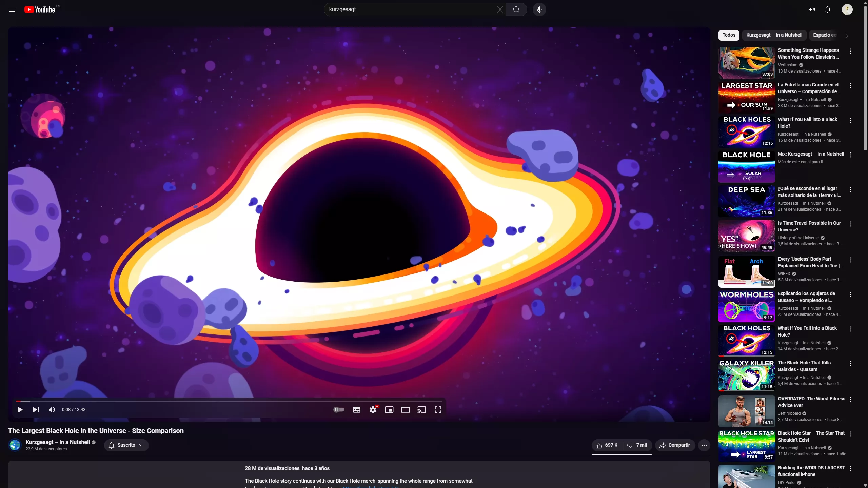Open the LARGEST STAR thumbnail

click(747, 98)
